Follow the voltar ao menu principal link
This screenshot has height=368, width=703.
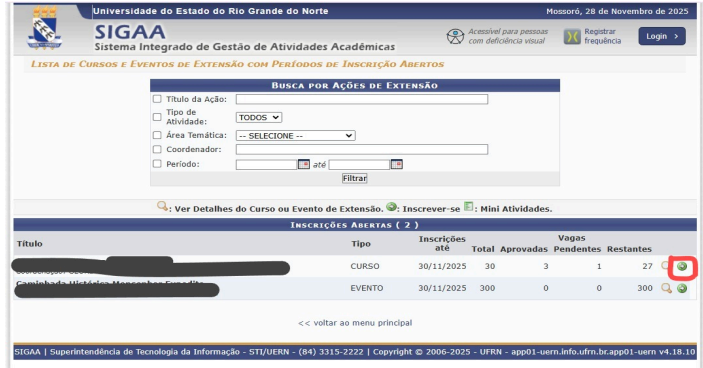[x=355, y=323]
